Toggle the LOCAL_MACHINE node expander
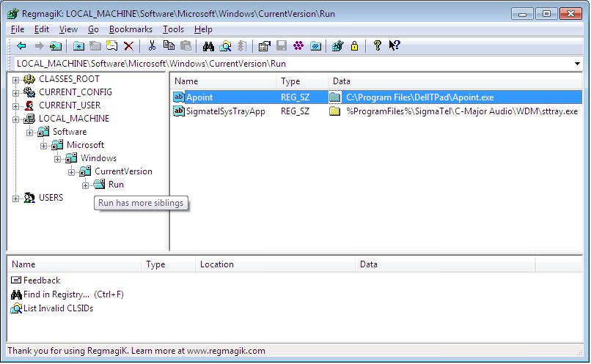 (x=15, y=119)
